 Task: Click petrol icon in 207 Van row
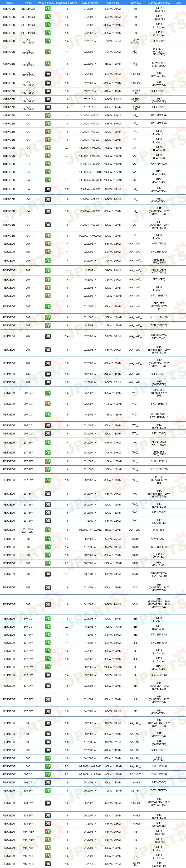point(48,530)
